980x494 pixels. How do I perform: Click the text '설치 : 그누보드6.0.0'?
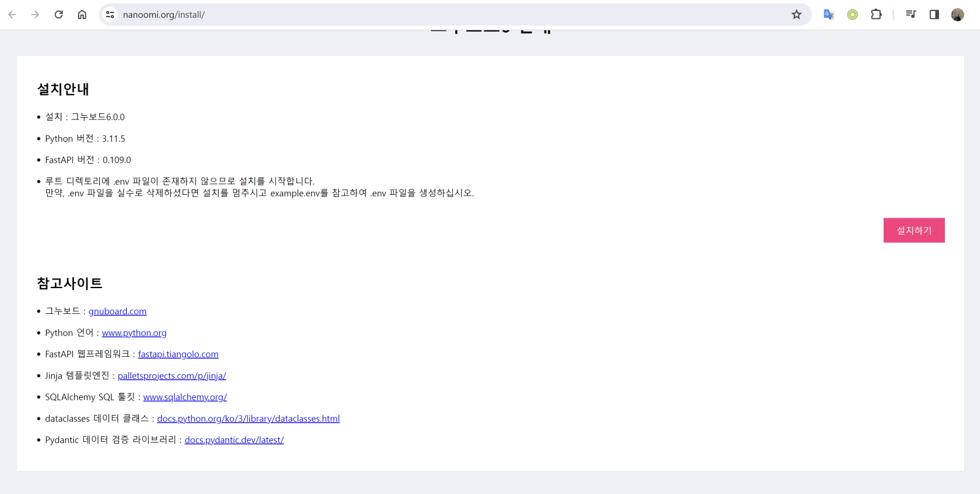click(x=85, y=117)
